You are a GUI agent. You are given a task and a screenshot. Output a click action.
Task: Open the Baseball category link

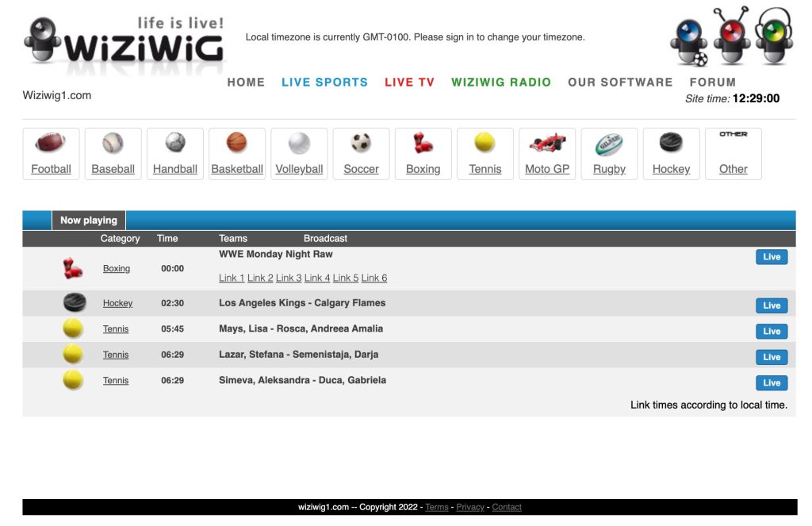coord(113,169)
